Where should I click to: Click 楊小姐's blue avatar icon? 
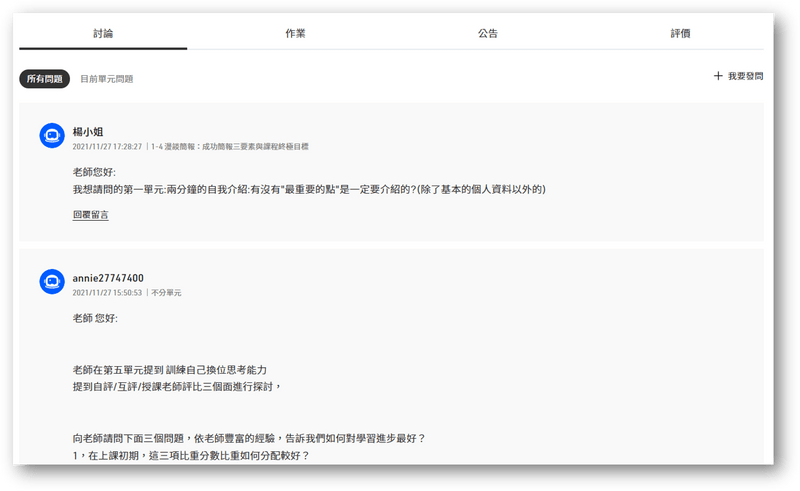[52, 137]
